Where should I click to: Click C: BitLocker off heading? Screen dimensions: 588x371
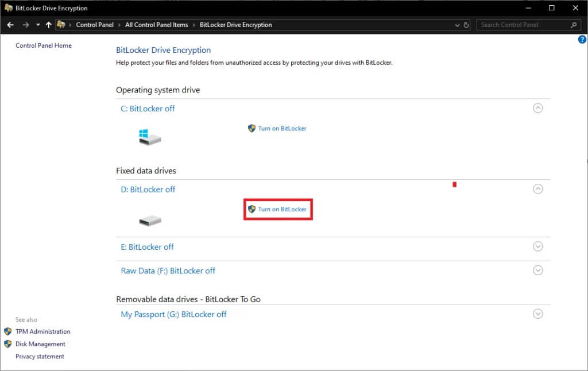(x=148, y=109)
